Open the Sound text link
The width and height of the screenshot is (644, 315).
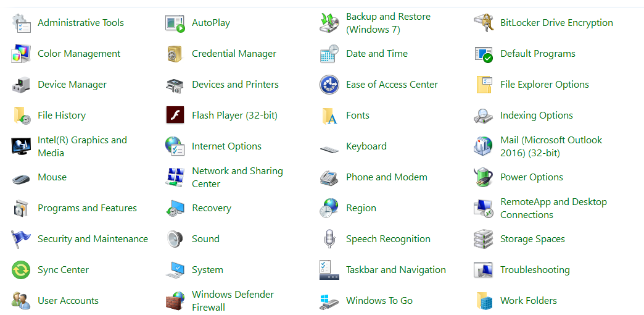(x=205, y=238)
